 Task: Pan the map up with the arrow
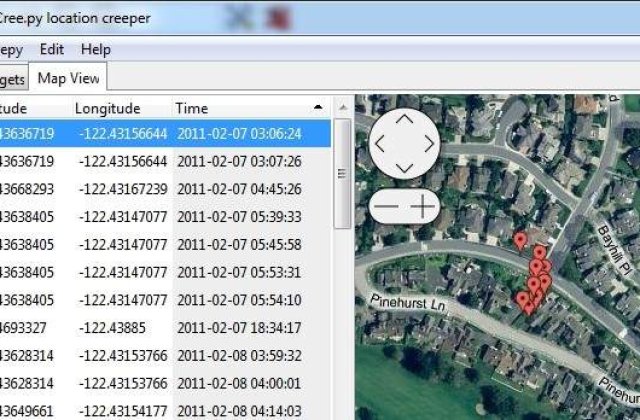[x=403, y=120]
